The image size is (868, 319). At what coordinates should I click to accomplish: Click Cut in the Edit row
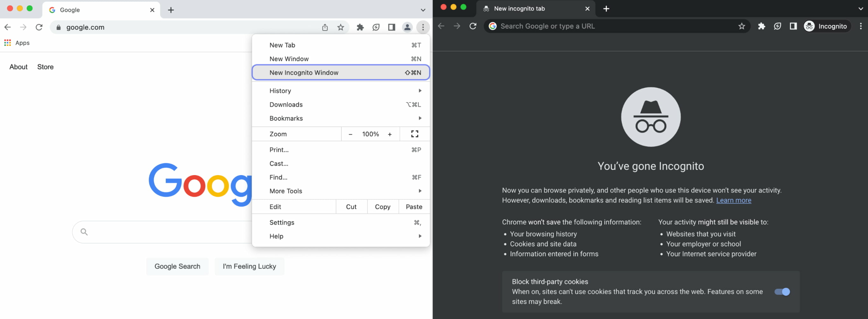tap(351, 207)
